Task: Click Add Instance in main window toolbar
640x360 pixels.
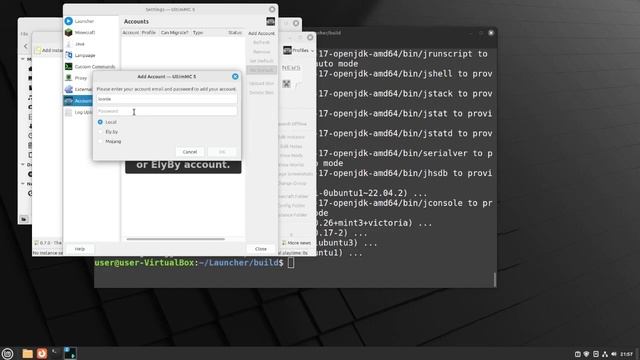Action: coord(48,50)
